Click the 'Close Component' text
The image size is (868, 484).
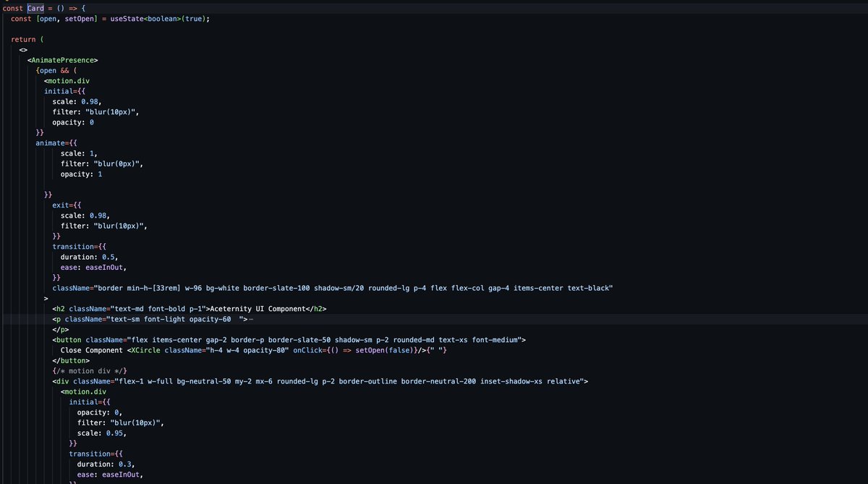tap(92, 350)
